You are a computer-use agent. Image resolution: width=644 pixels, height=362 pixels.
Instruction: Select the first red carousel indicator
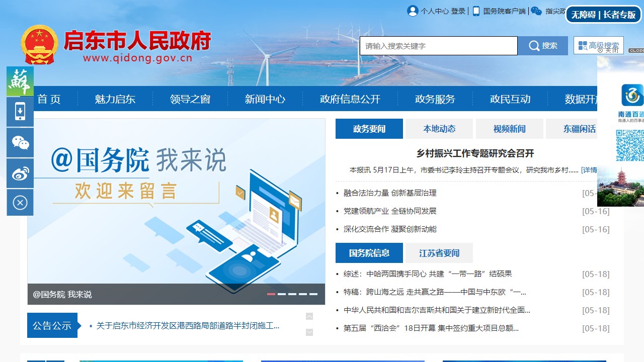[271, 294]
